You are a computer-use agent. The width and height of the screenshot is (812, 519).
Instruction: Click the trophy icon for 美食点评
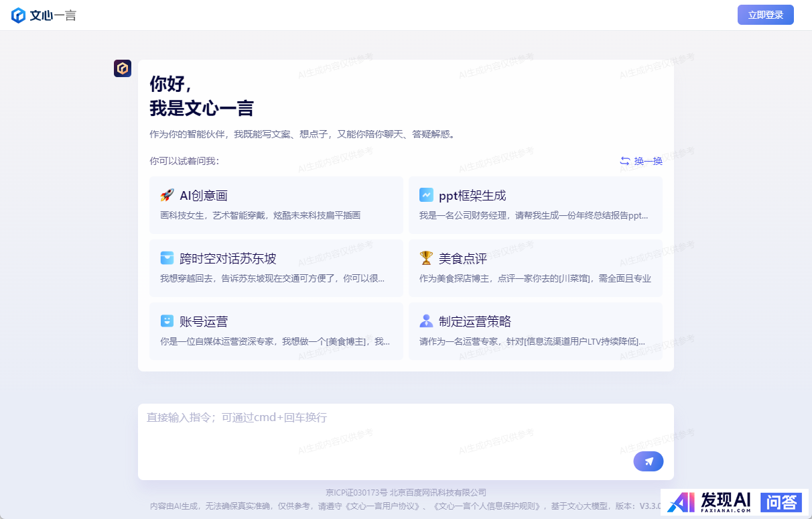426,258
